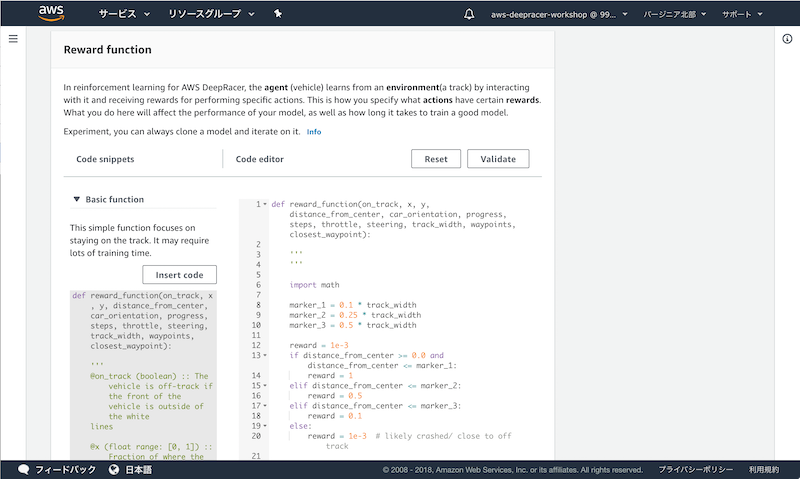Click the globe language icon
This screenshot has height=479, width=800.
coord(114,469)
